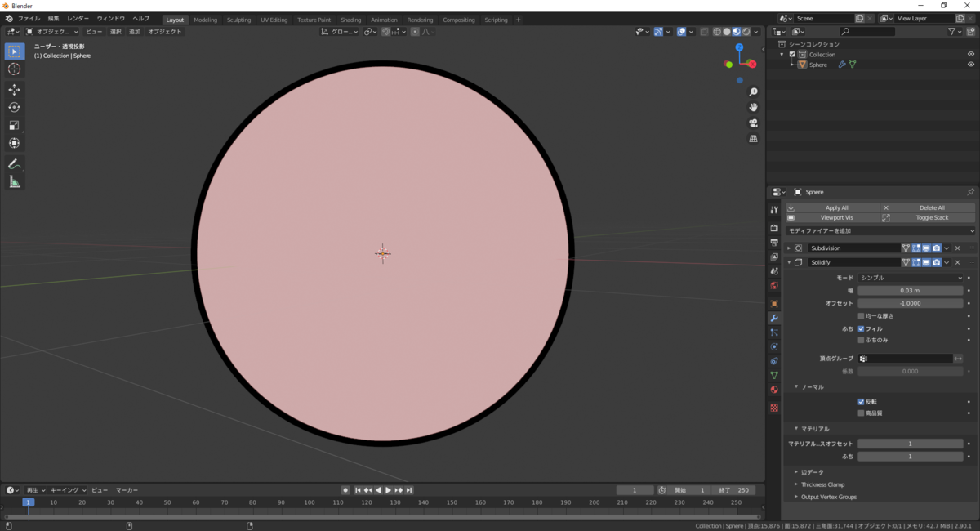Open the Physics properties tab
The height and width of the screenshot is (531, 980).
[773, 347]
